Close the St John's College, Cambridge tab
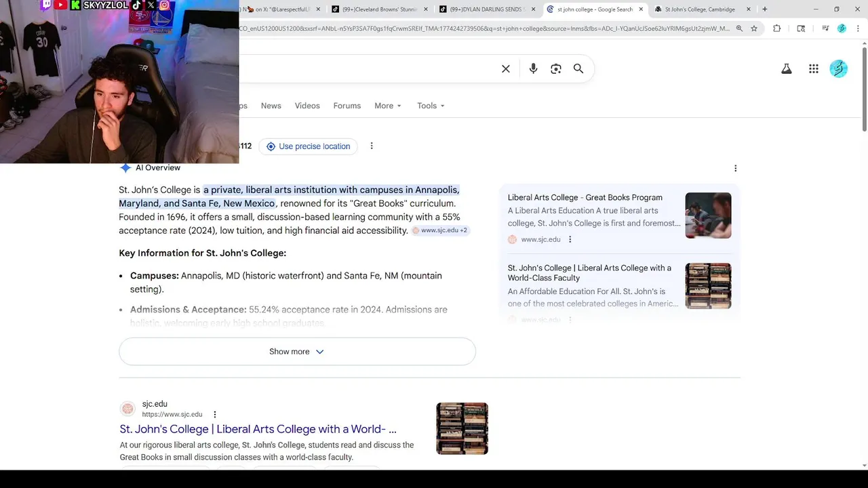 (749, 9)
